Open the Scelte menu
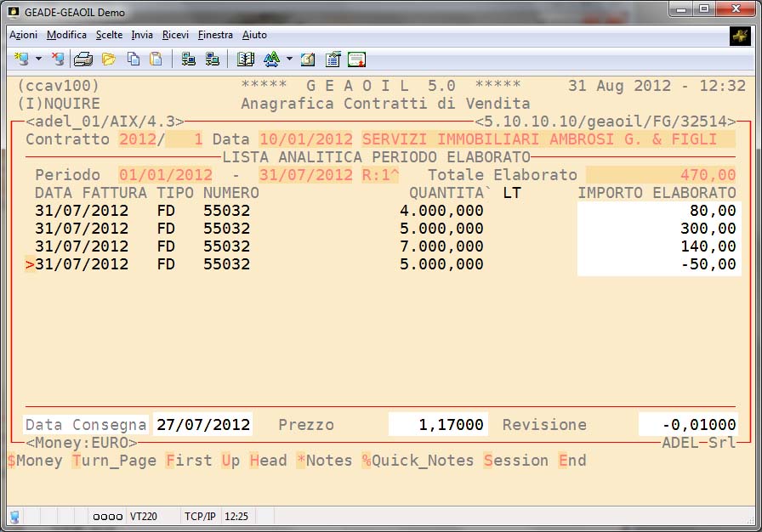Viewport: 762px width, 532px height. (109, 35)
